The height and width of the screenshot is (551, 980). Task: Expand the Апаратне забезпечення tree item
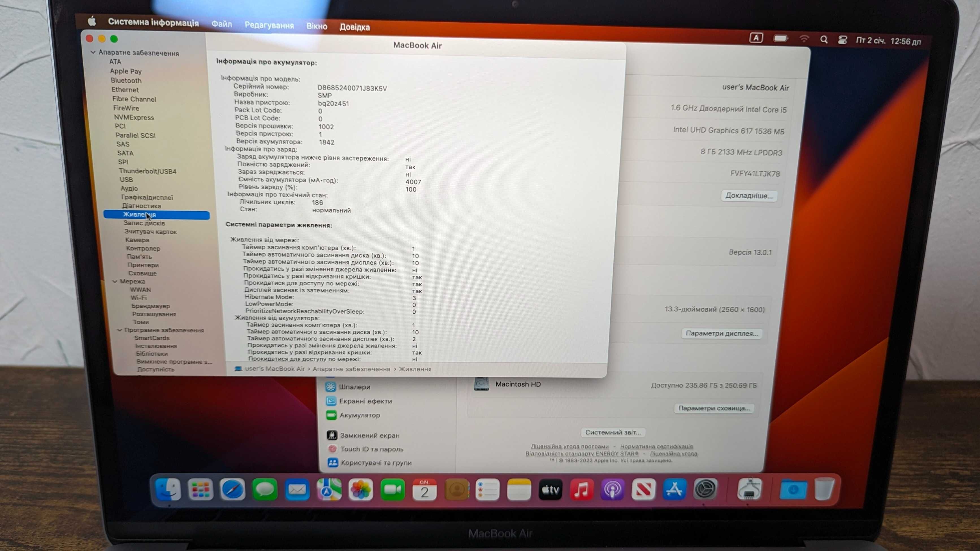coord(93,53)
